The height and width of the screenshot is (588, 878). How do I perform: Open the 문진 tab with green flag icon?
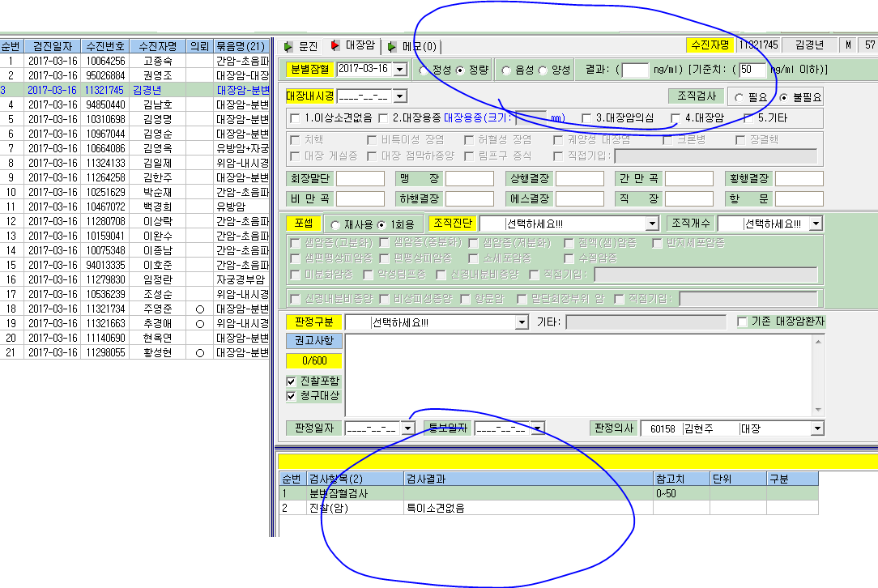pyautogui.click(x=300, y=46)
